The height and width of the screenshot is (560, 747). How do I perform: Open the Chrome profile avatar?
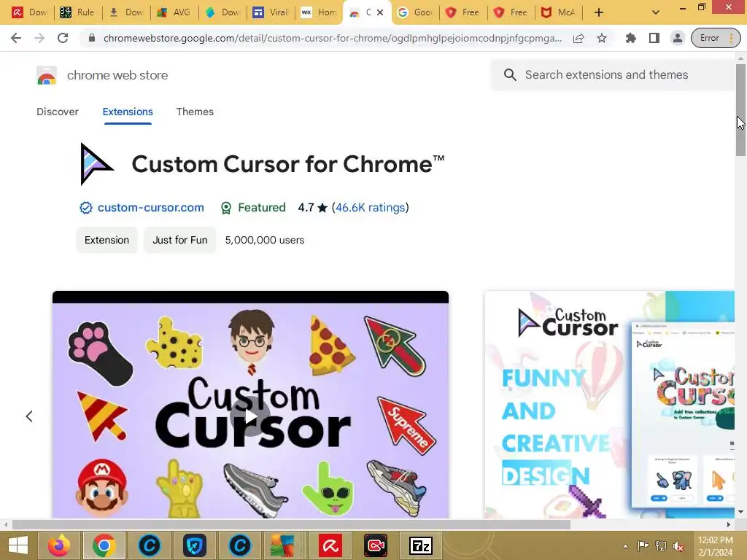pos(678,38)
